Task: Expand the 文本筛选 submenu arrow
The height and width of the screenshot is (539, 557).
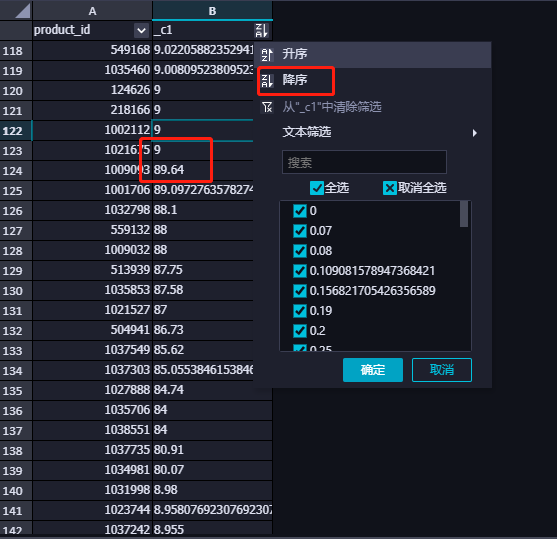Action: coord(475,133)
